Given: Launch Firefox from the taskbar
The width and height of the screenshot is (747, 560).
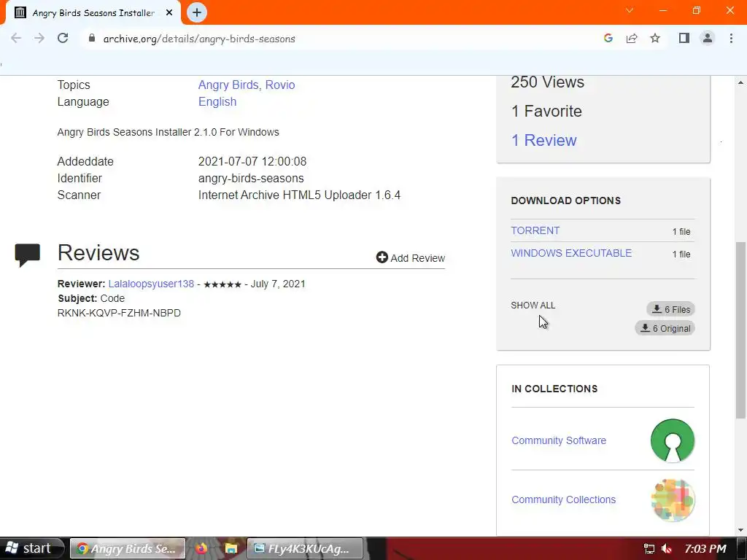Looking at the screenshot, I should (201, 548).
